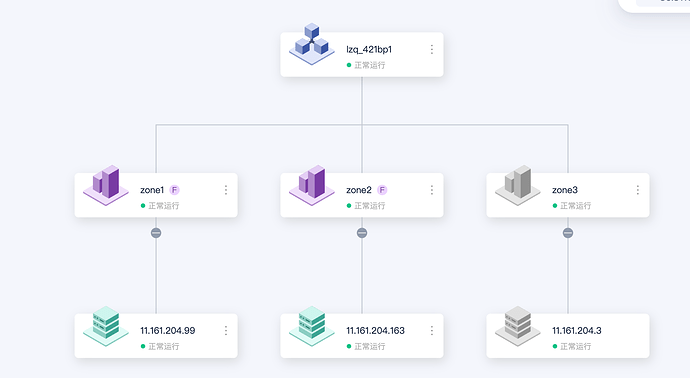Click the F badge next to zone2
690x378 pixels.
(x=382, y=190)
